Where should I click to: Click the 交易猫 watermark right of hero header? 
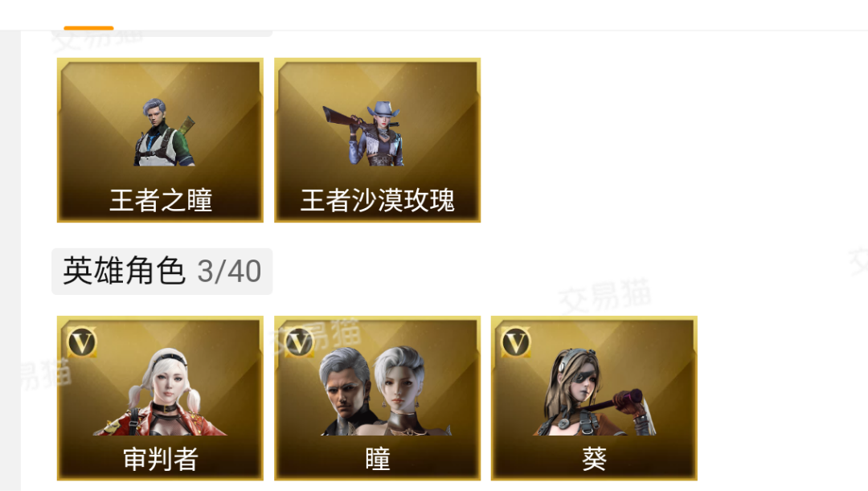[604, 297]
